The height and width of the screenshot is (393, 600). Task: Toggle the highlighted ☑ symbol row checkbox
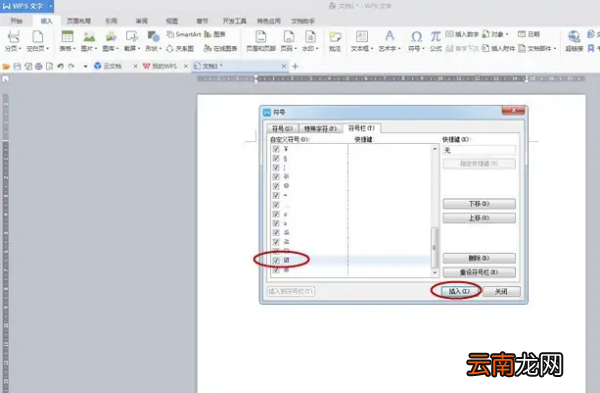tap(276, 260)
